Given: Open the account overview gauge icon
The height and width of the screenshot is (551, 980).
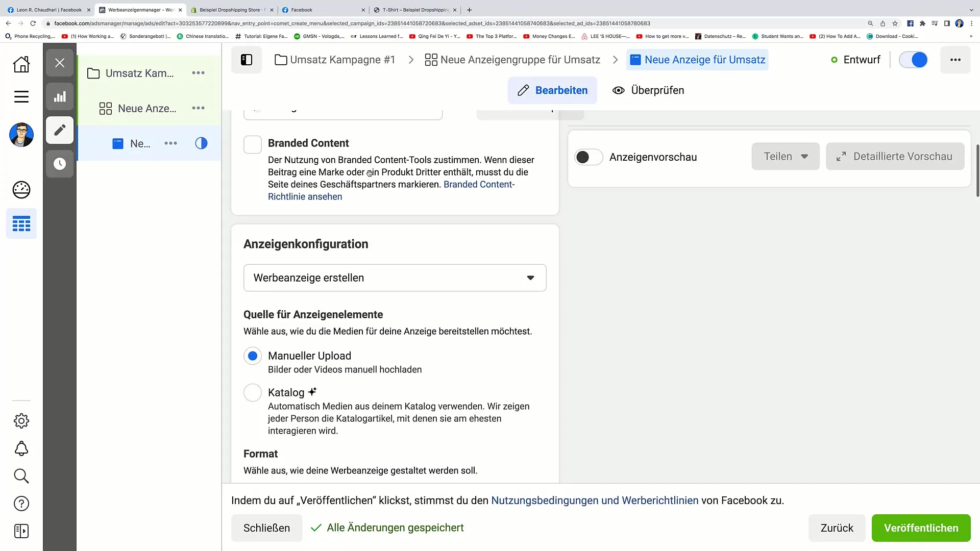Looking at the screenshot, I should (x=21, y=190).
